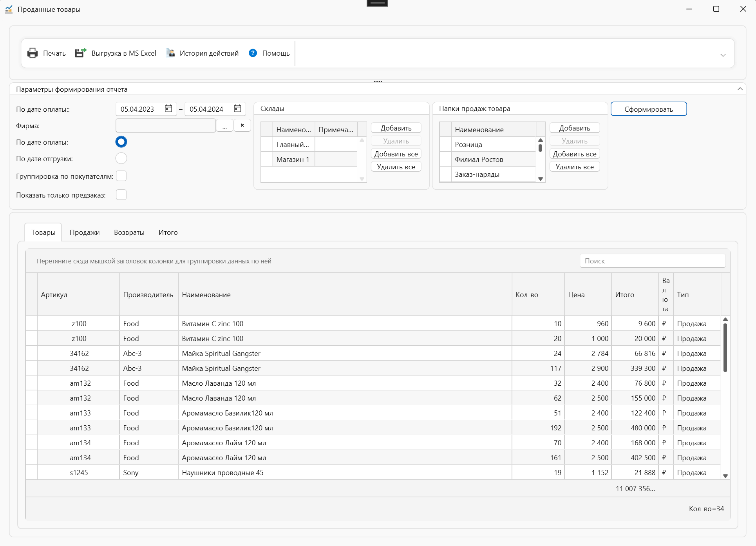Viewport: 756px width, 546px height.
Task: Click the 'Сформировать' button
Action: tap(649, 109)
